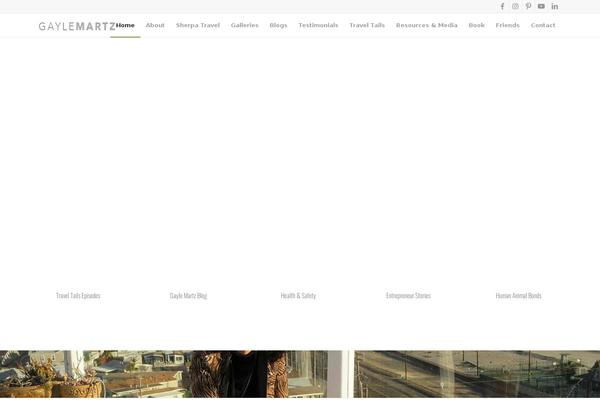The image size is (600, 400).
Task: Visit the Friends page
Action: 507,25
